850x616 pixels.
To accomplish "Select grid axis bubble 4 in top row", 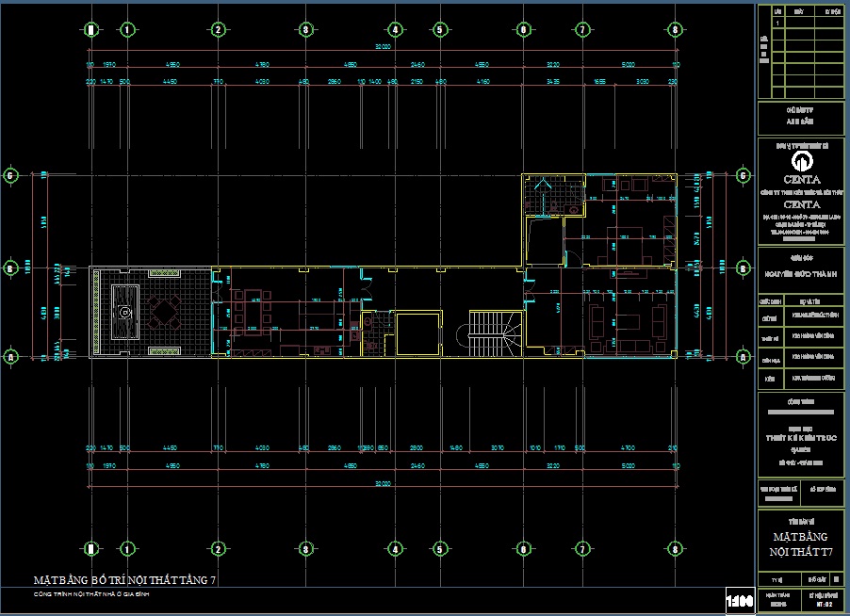I will pos(397,30).
